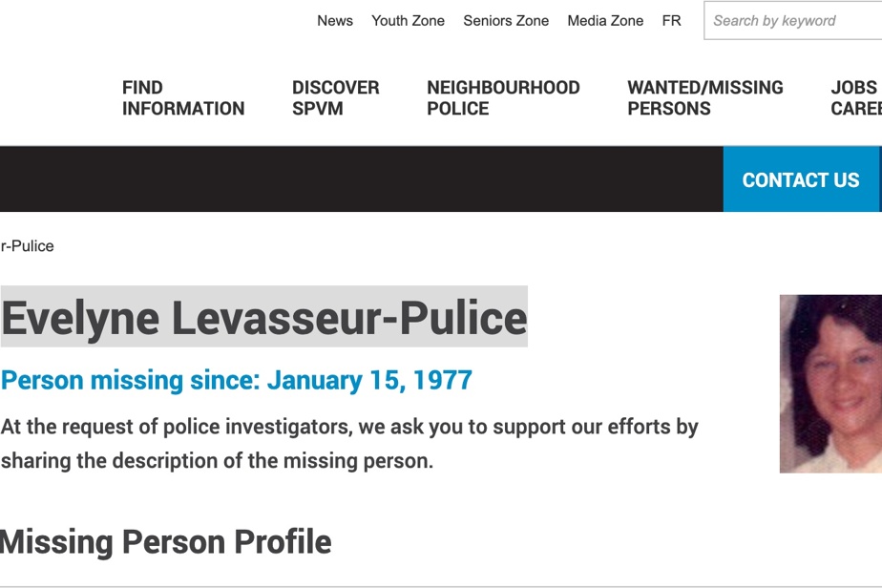Click the Levasseur-Pulice breadcrumb text
Screen dimensions: 882x588
tap(27, 246)
